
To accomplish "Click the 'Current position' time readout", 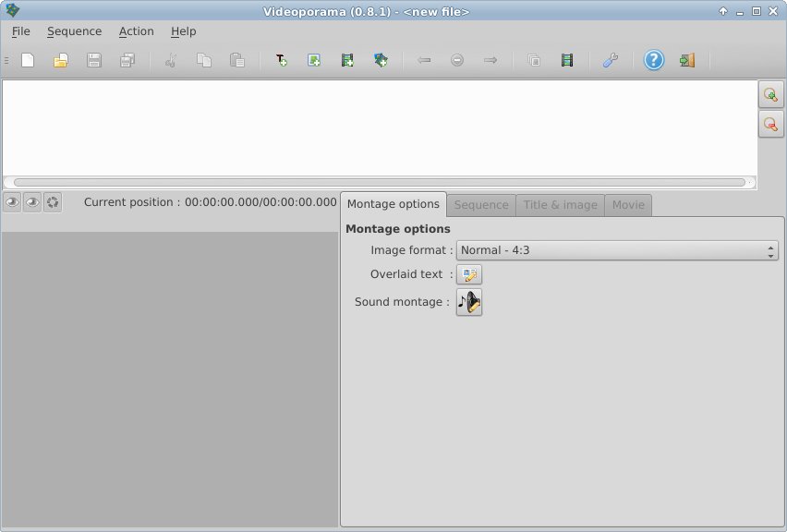I will coord(211,202).
